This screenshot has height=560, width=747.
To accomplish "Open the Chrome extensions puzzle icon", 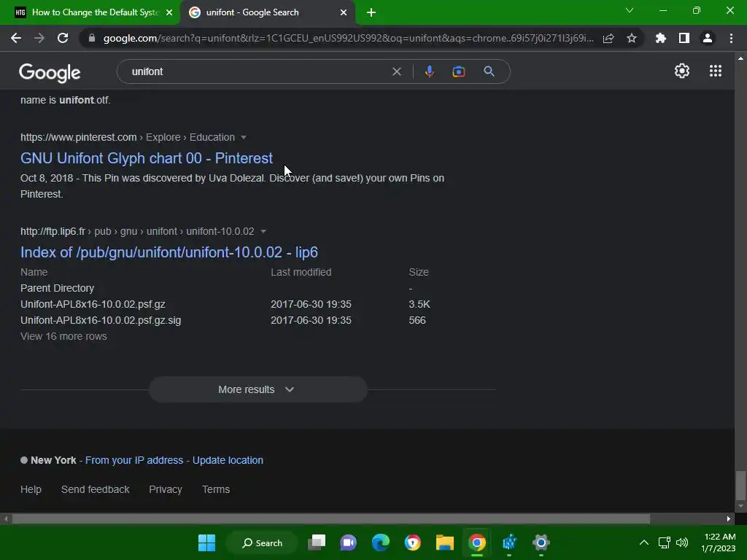I will (661, 38).
